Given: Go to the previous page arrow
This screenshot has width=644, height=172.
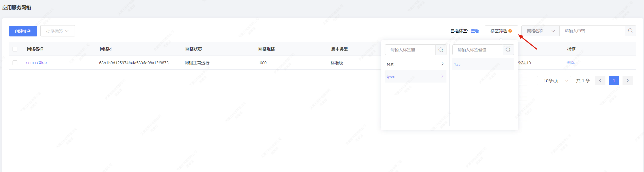Looking at the screenshot, I should point(600,81).
